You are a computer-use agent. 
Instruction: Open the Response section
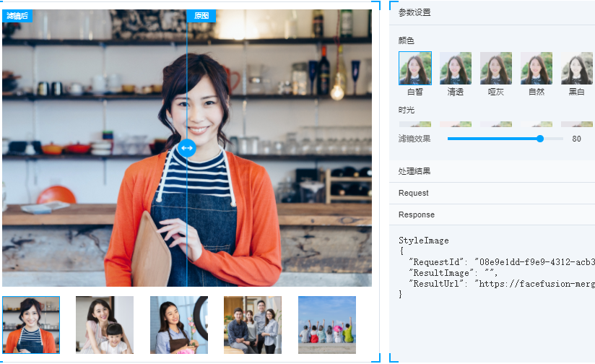pyautogui.click(x=492, y=214)
